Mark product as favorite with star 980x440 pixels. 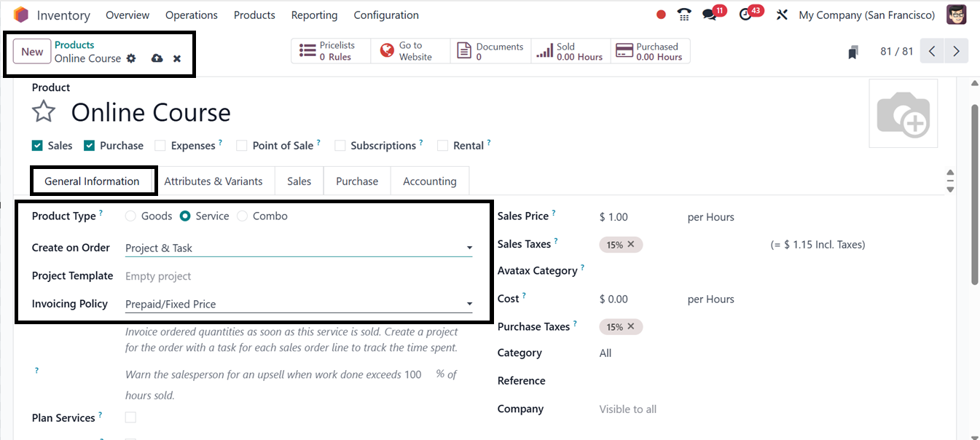pyautogui.click(x=44, y=112)
